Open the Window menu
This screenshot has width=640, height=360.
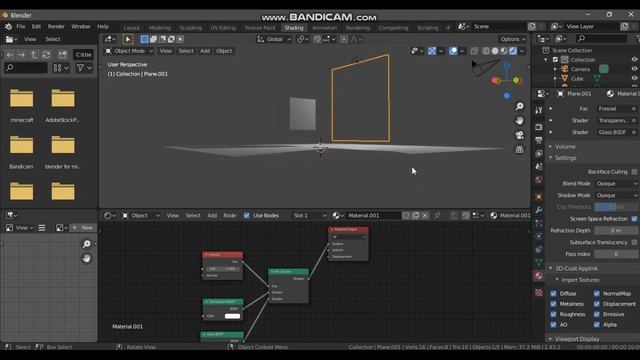click(x=81, y=27)
